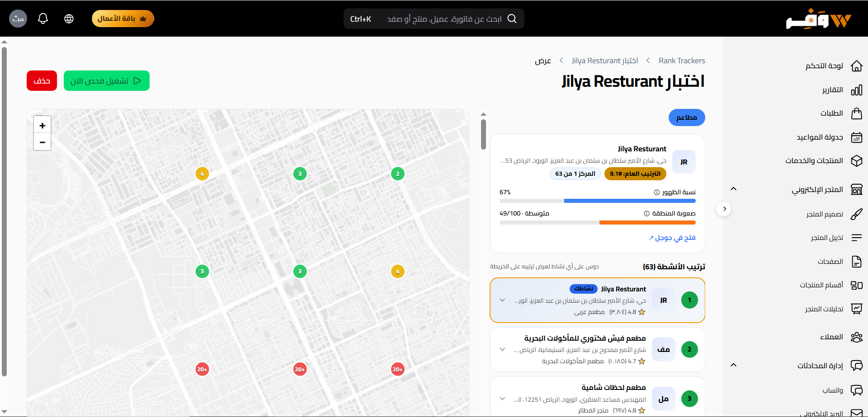Collapse the المتجر الإلكتروني section

[734, 189]
